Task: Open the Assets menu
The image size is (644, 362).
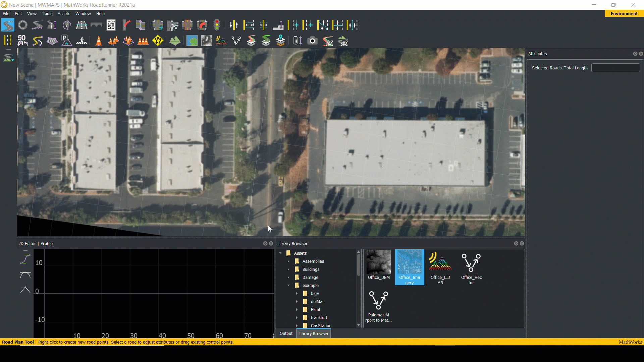Action: click(64, 14)
